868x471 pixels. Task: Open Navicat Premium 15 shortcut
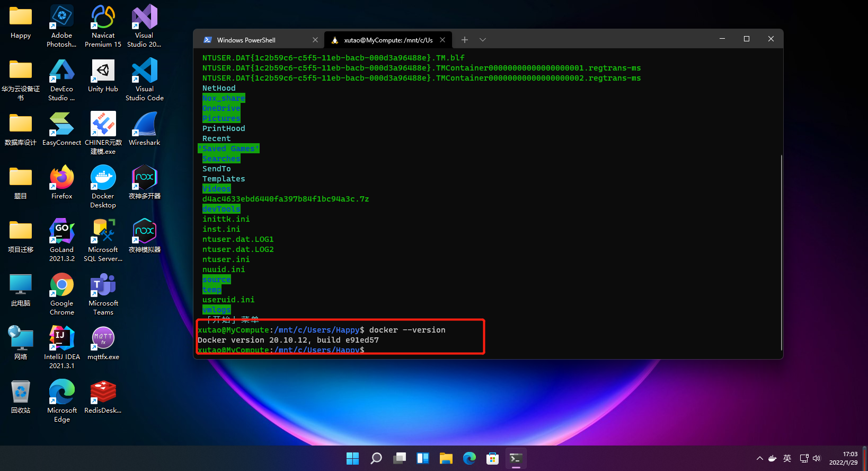coord(103,25)
